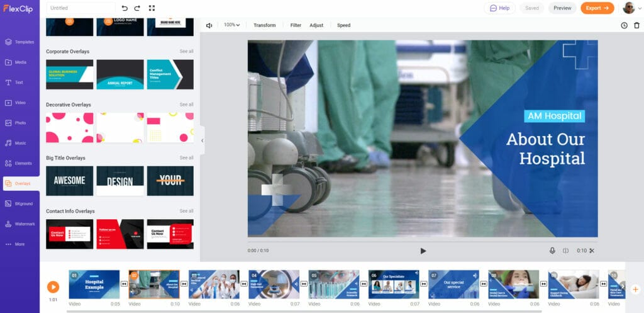Select YOUR big title overlay
This screenshot has height=313, width=644.
click(x=170, y=181)
